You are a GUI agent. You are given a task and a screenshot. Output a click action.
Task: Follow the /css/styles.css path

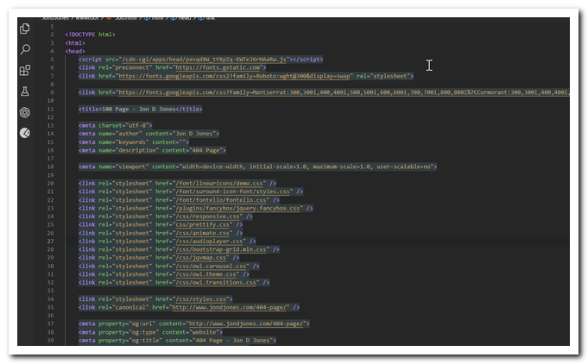202,299
